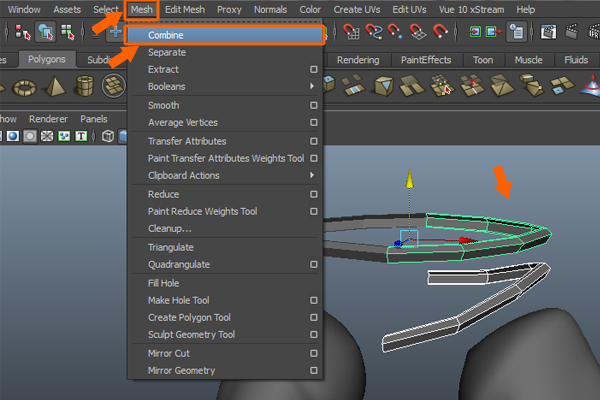Open the Renderer panel menu

tap(48, 118)
